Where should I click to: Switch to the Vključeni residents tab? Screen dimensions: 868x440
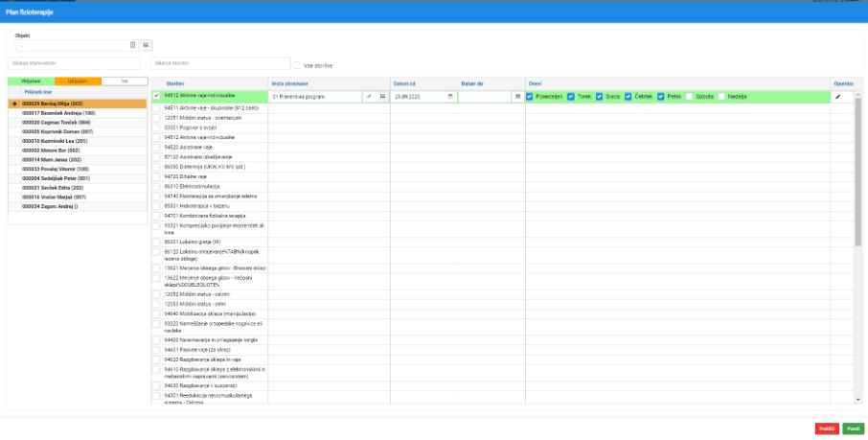(31, 81)
